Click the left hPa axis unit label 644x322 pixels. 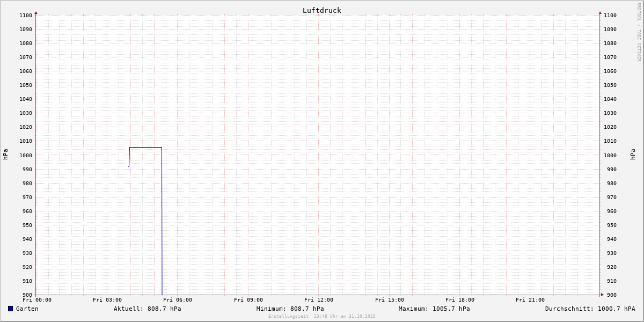[5, 154]
